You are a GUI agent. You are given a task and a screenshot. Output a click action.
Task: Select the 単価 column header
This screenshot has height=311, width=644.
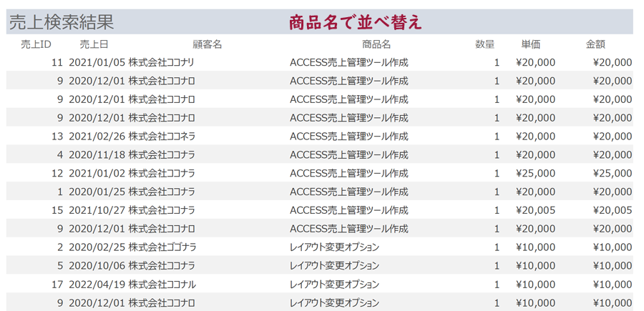531,44
